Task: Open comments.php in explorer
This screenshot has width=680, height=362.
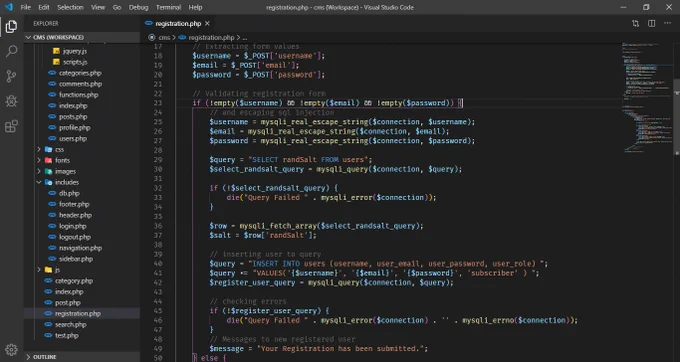Action: click(x=80, y=84)
